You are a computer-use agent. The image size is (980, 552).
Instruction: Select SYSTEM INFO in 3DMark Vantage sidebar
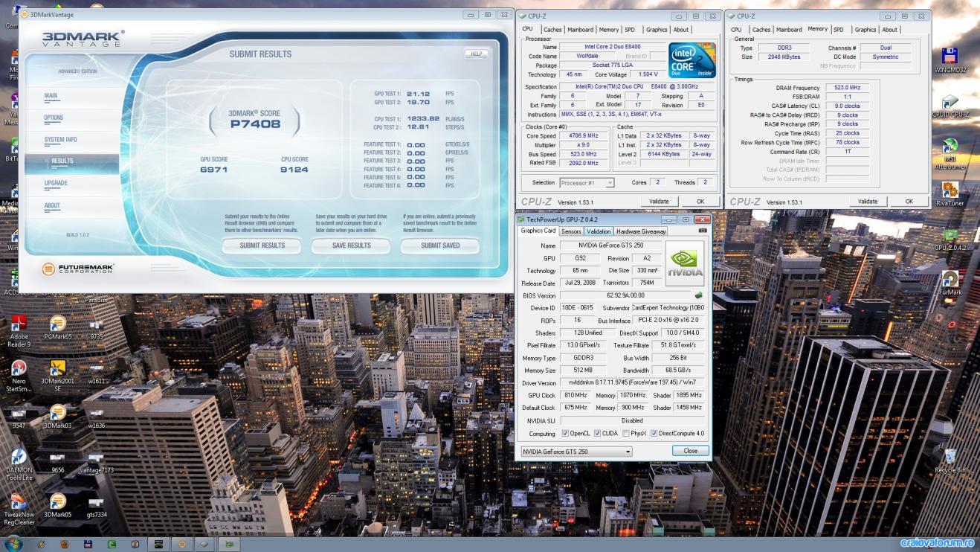pos(60,139)
